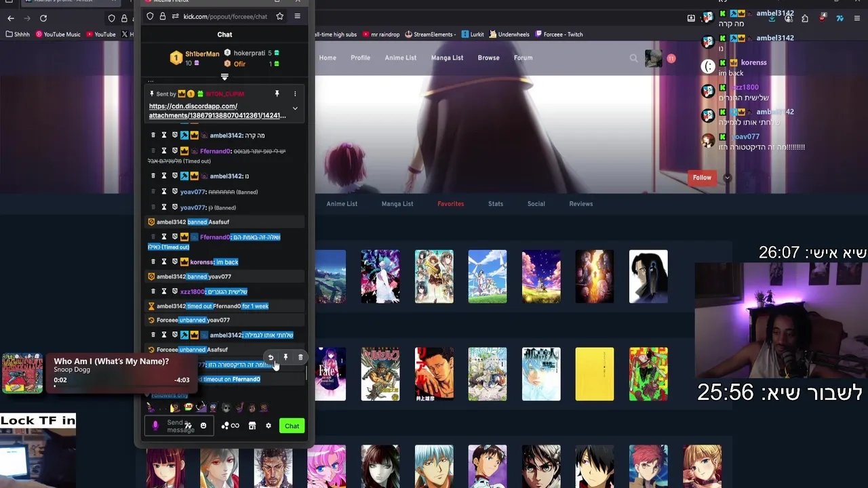Open Forum in the top navbar
Image resolution: width=868 pixels, height=488 pixels.
pyautogui.click(x=523, y=58)
